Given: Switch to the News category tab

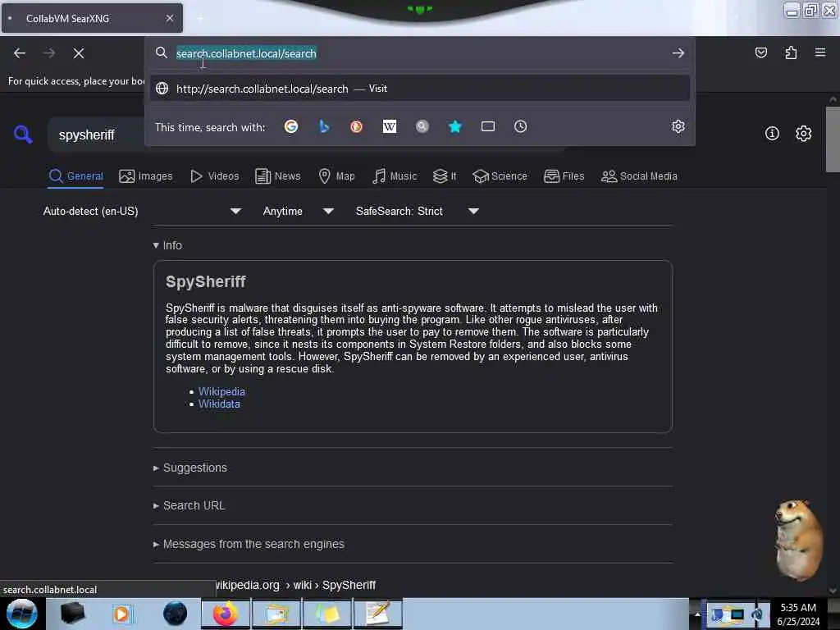Looking at the screenshot, I should click(277, 176).
